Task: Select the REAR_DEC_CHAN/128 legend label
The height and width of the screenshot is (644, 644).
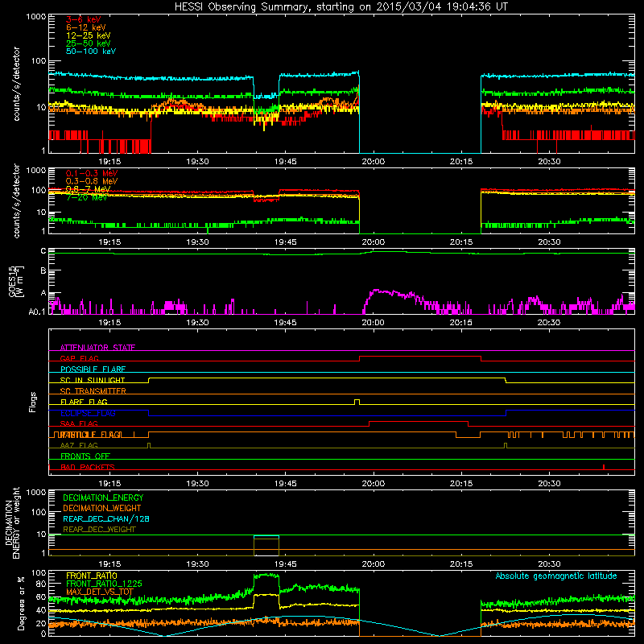Action: point(106,518)
